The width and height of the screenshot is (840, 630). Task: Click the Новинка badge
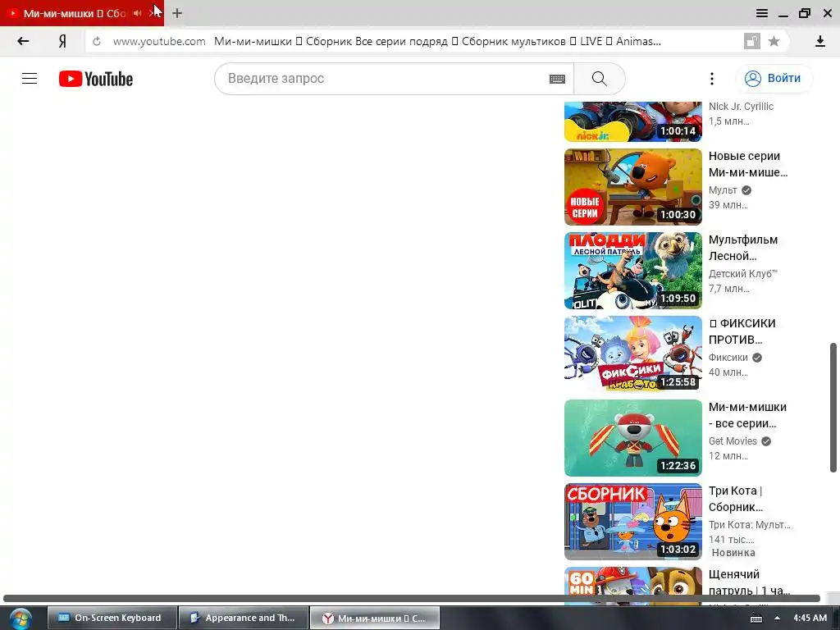733,552
